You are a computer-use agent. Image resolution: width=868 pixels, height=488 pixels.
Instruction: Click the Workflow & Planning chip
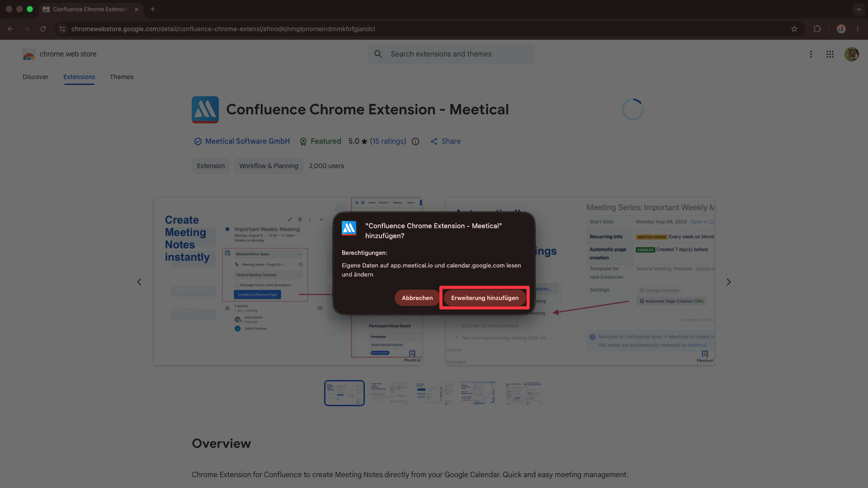pyautogui.click(x=269, y=166)
